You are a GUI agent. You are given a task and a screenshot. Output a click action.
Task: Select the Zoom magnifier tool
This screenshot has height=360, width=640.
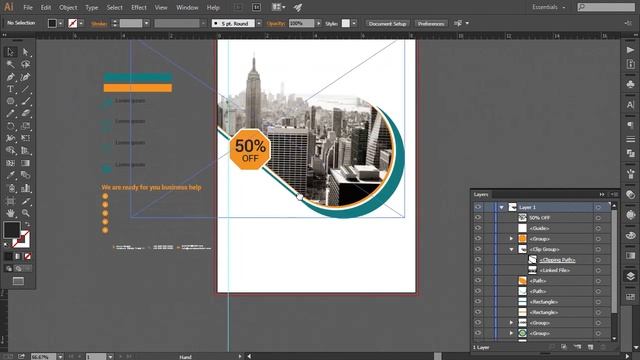[26, 213]
